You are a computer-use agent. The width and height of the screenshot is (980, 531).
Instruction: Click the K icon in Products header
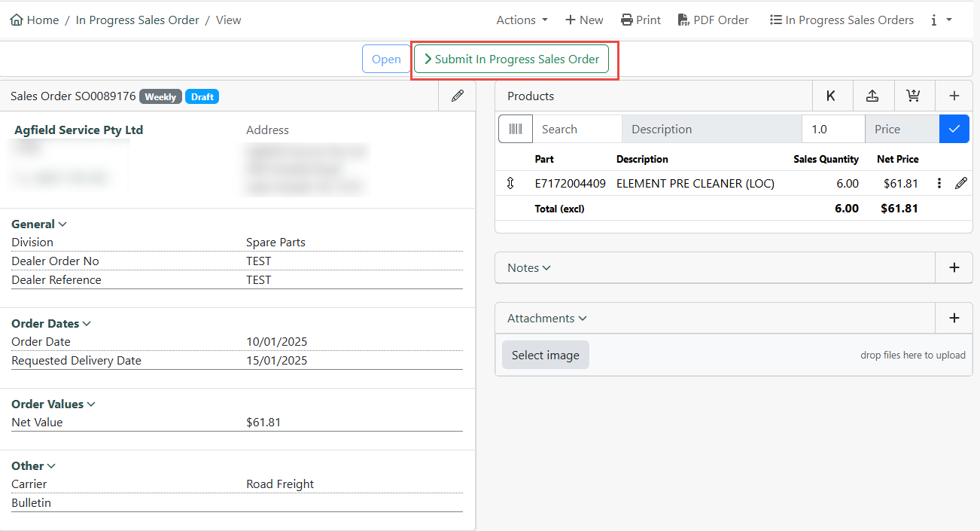click(831, 96)
